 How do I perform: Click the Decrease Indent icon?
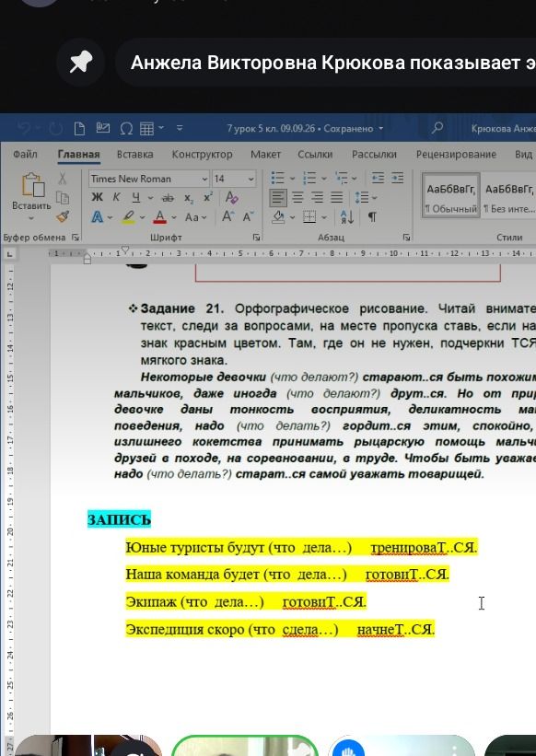tap(378, 178)
